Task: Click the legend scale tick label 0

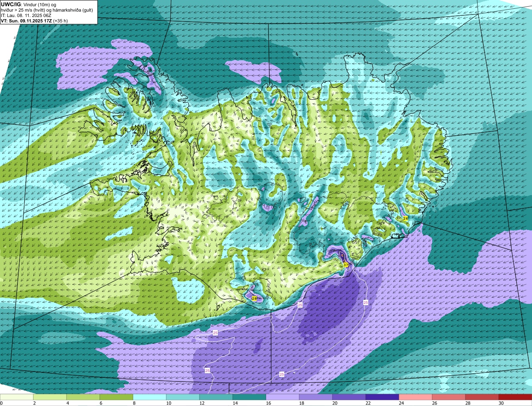Action: (x=1, y=403)
